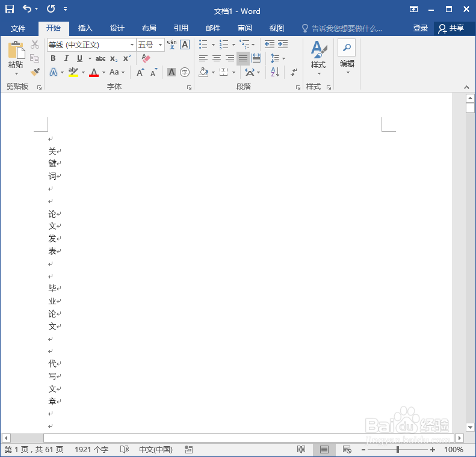Switch to the 审阅 (Review) tab
The width and height of the screenshot is (476, 457).
click(245, 28)
